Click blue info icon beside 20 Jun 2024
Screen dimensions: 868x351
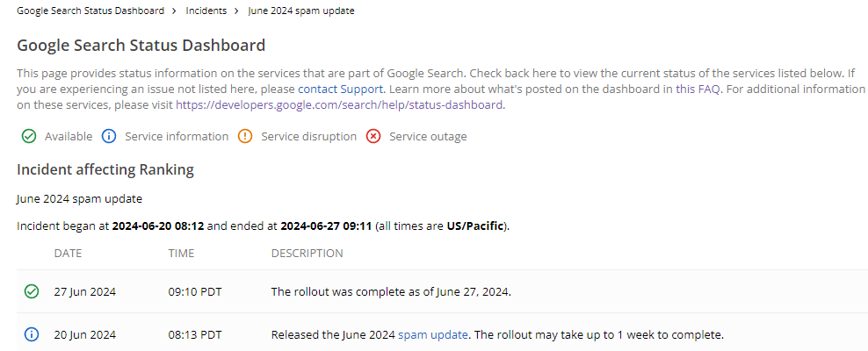pyautogui.click(x=33, y=335)
